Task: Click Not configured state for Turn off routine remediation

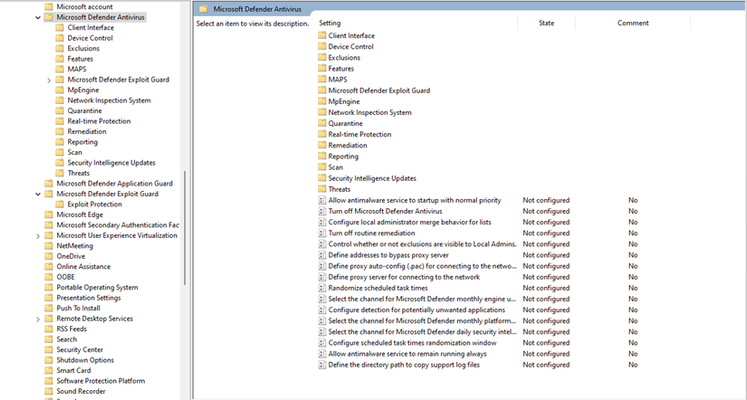Action: tap(546, 233)
